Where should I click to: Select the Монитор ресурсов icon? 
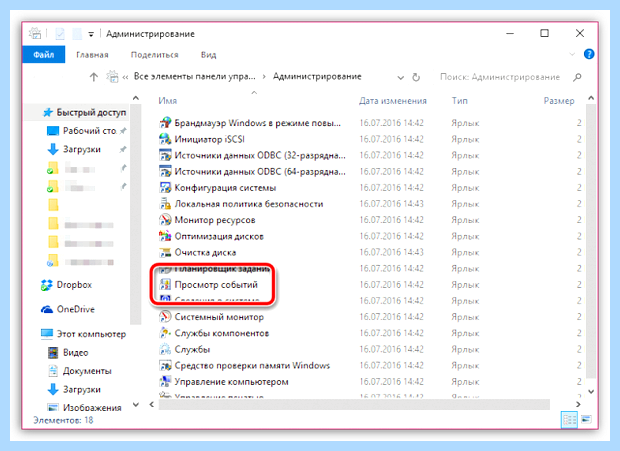coord(165,220)
